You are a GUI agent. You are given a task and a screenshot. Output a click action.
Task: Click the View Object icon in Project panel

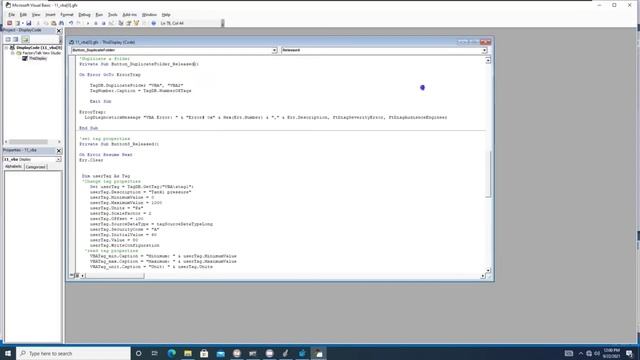pyautogui.click(x=16, y=39)
